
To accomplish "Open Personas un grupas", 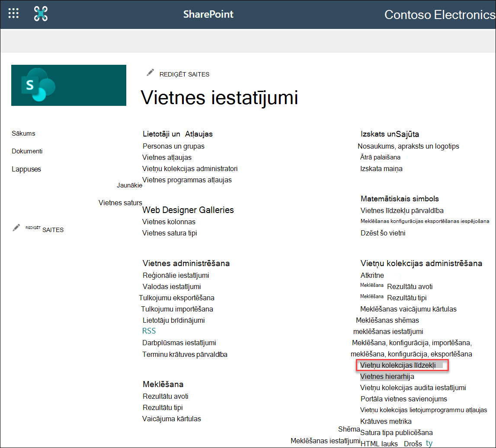I will (x=173, y=146).
